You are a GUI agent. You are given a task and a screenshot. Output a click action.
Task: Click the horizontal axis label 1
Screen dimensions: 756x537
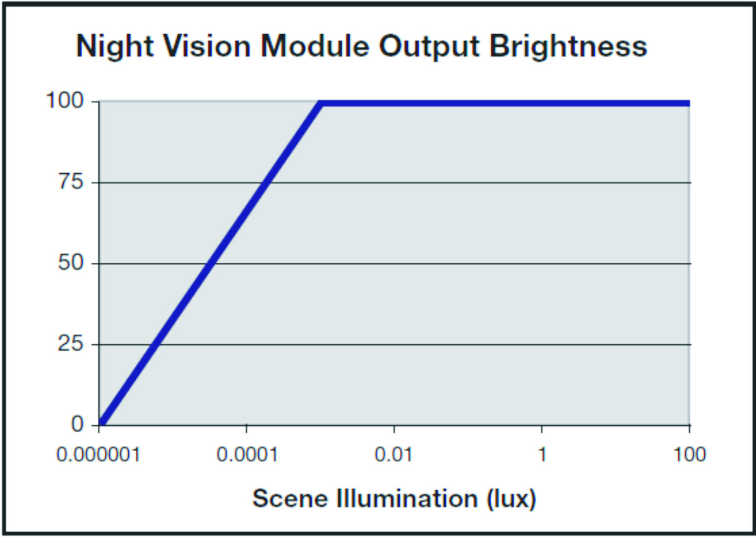tap(542, 455)
